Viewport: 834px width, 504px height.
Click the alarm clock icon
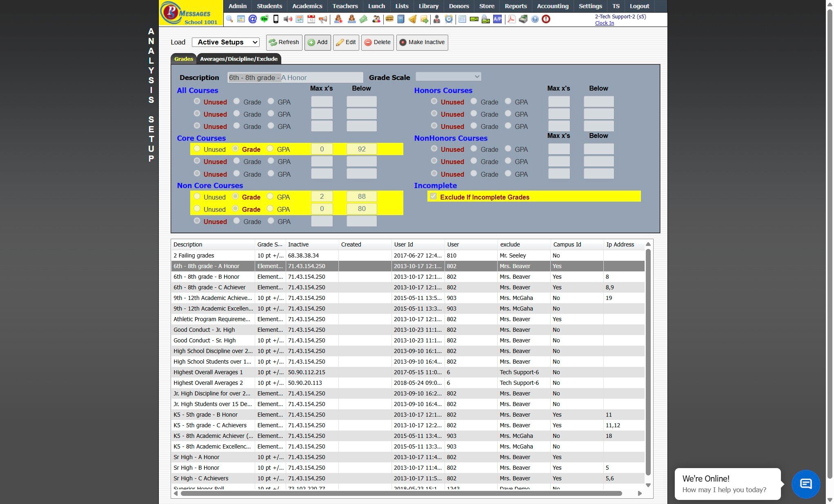click(x=449, y=19)
